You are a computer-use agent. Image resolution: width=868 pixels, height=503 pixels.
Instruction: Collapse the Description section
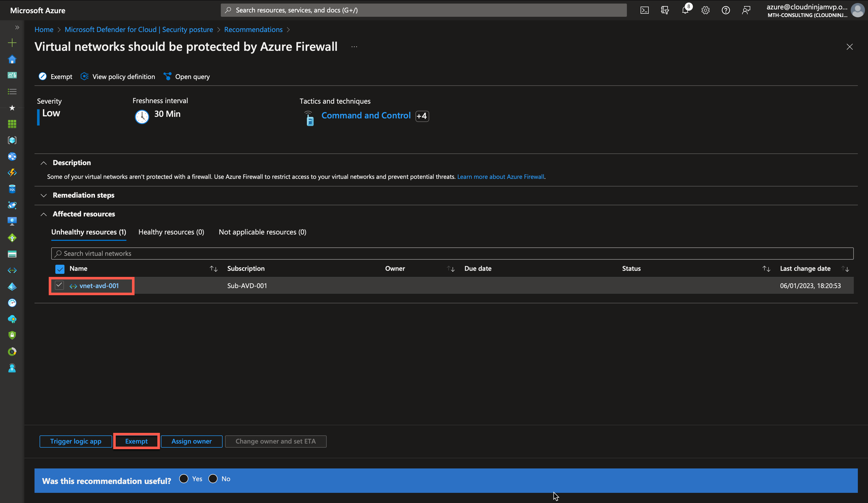[43, 163]
